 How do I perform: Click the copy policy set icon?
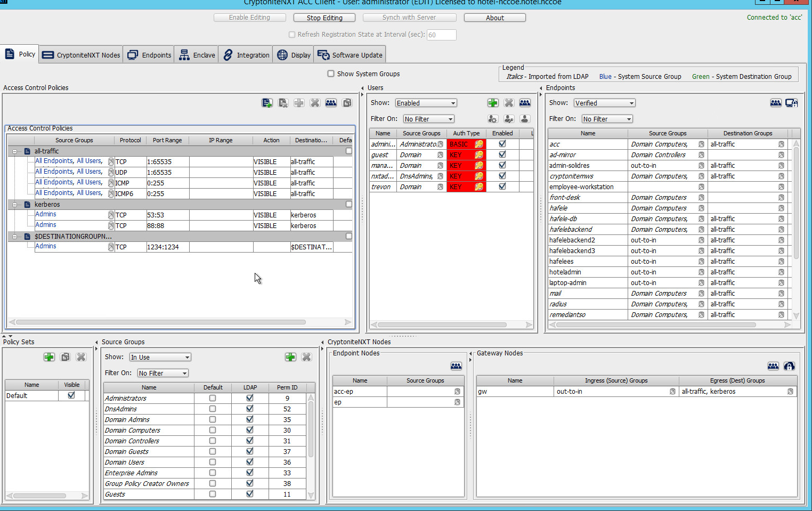65,357
